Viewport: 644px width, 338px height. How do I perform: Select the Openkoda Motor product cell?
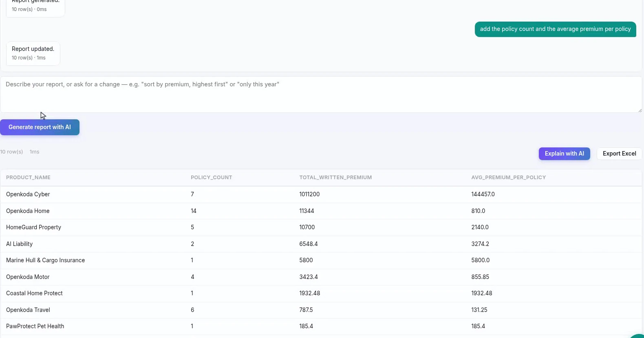click(x=28, y=277)
